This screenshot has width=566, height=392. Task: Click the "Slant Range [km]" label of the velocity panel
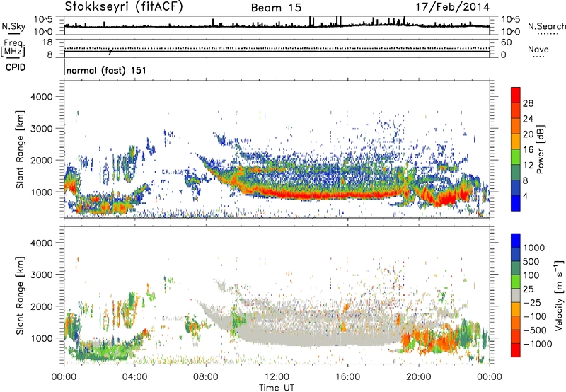[20, 295]
